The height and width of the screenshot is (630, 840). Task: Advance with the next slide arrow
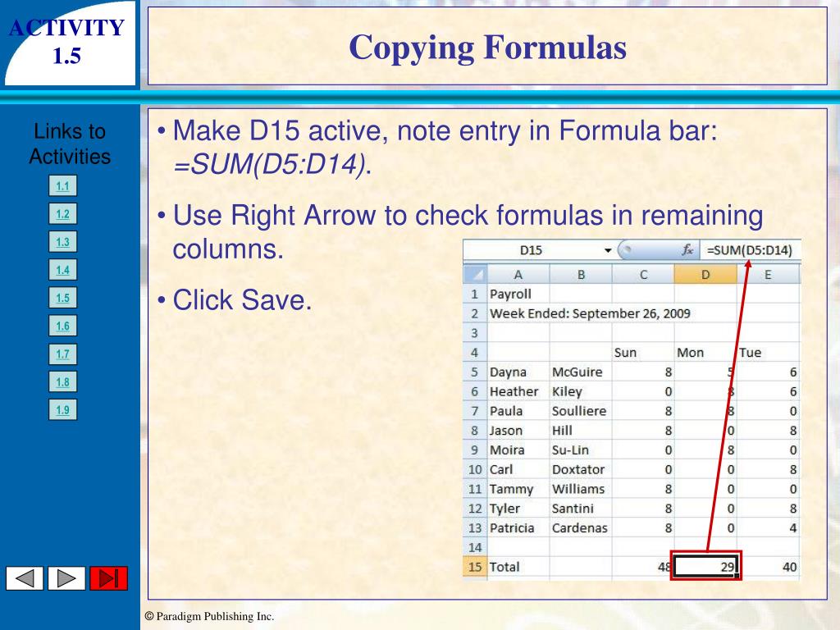(x=66, y=578)
